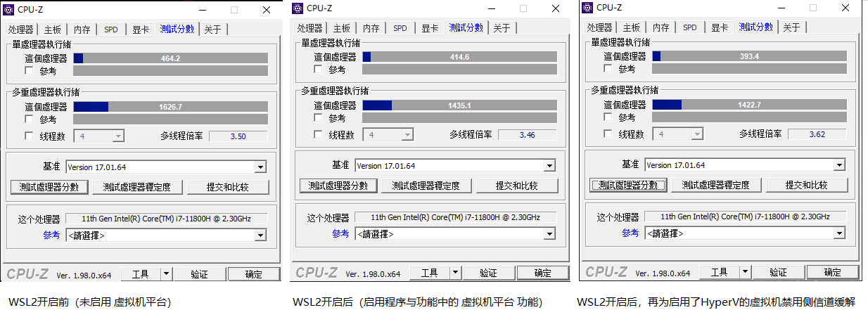Click 提交和比較 button in right window
Image resolution: width=868 pixels, height=336 pixels.
coord(807,185)
